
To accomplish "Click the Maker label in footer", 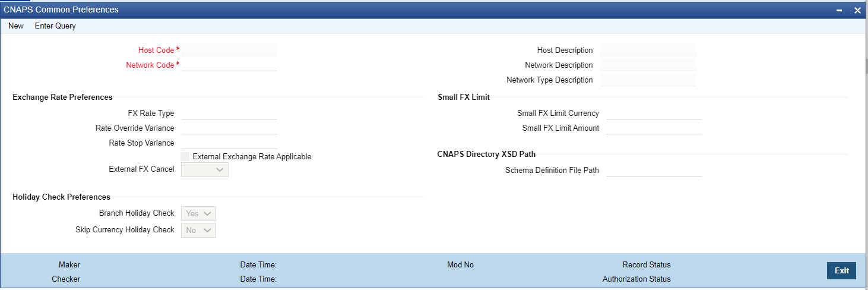I will point(69,264).
